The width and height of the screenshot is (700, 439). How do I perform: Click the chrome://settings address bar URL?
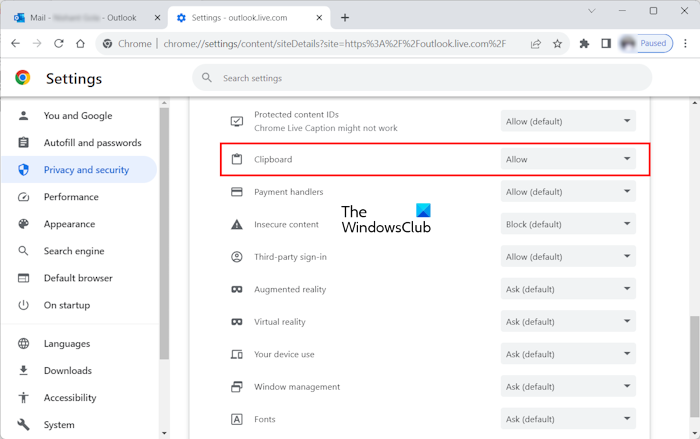[x=332, y=43]
